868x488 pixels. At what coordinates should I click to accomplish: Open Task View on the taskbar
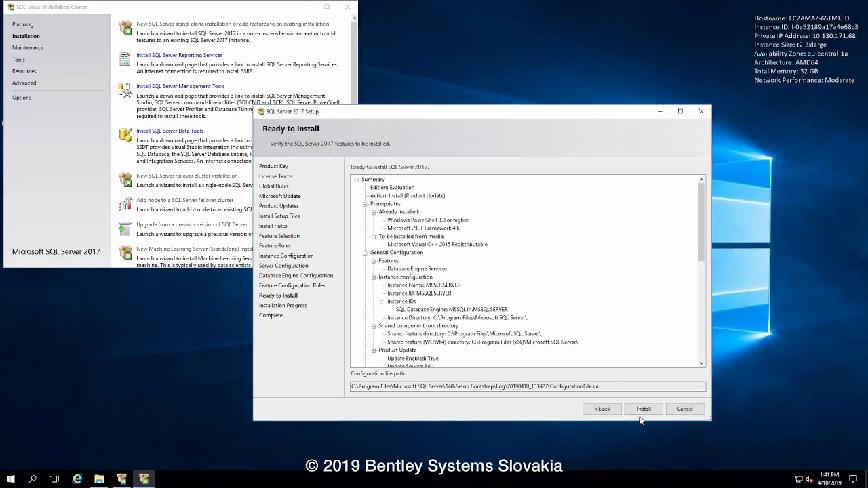coord(54,479)
